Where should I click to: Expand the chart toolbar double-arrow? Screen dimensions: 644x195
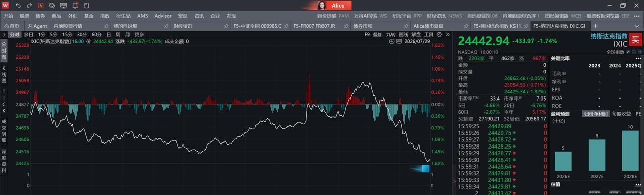[447, 35]
